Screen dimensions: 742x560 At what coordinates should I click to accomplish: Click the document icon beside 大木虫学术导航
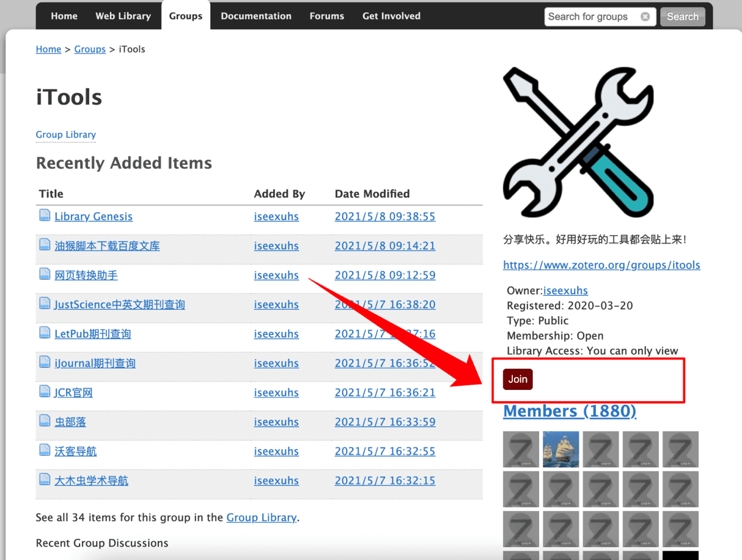tap(44, 479)
